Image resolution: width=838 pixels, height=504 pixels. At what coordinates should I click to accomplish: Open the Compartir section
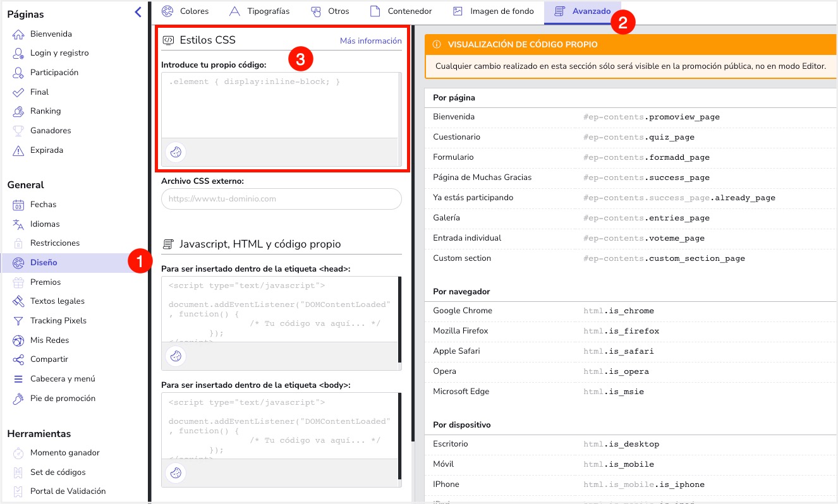pyautogui.click(x=49, y=359)
